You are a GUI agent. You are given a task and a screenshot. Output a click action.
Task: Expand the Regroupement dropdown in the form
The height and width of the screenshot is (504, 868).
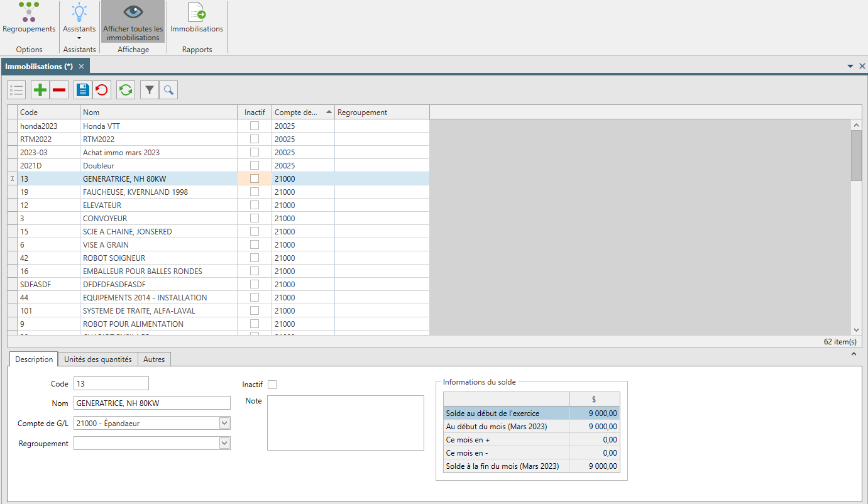pyautogui.click(x=224, y=443)
